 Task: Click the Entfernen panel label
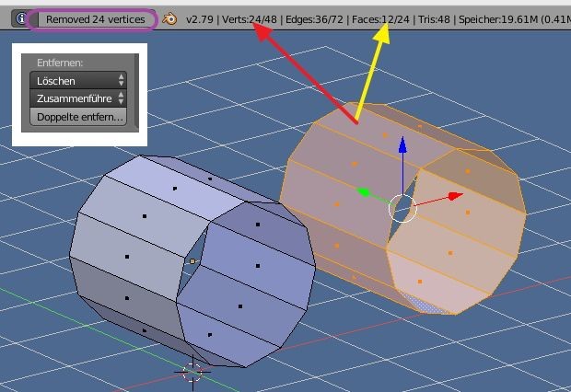60,63
